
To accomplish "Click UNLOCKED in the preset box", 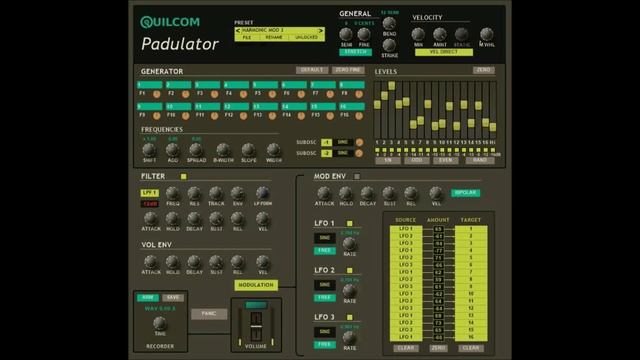I will (x=307, y=38).
